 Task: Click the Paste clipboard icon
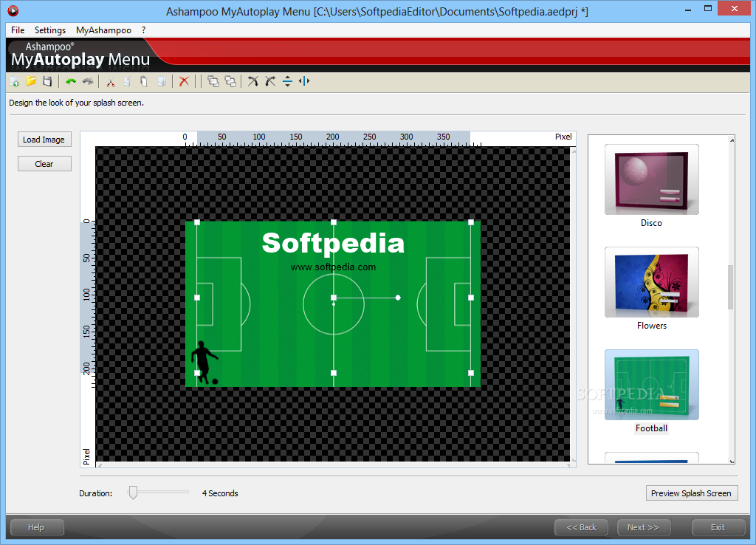coord(144,81)
